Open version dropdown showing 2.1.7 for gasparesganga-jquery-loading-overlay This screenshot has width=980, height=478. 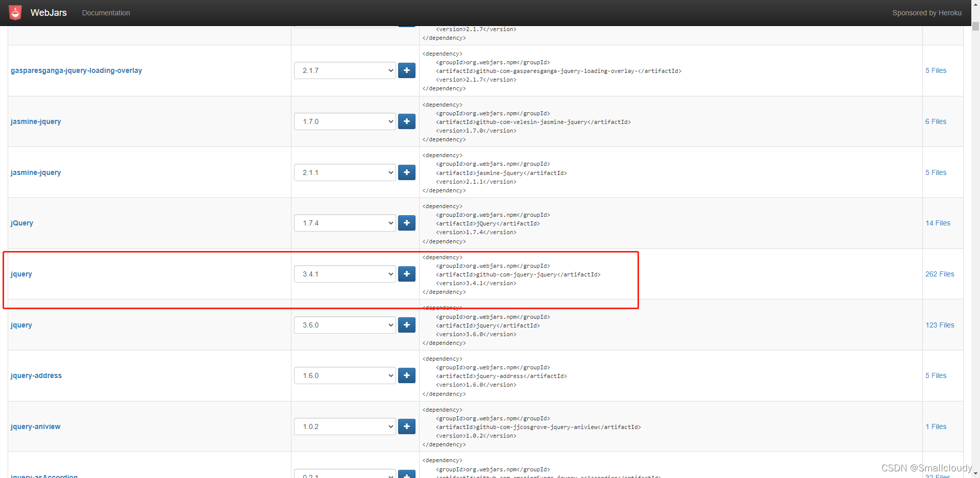(x=345, y=70)
